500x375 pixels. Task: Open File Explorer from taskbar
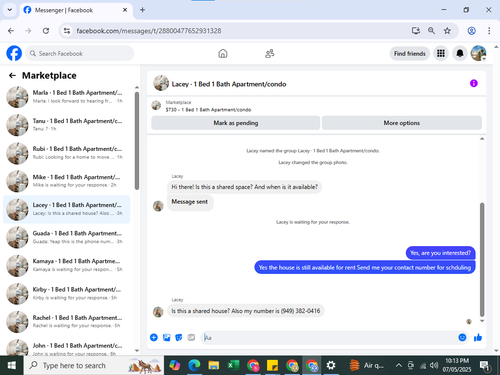(x=213, y=365)
